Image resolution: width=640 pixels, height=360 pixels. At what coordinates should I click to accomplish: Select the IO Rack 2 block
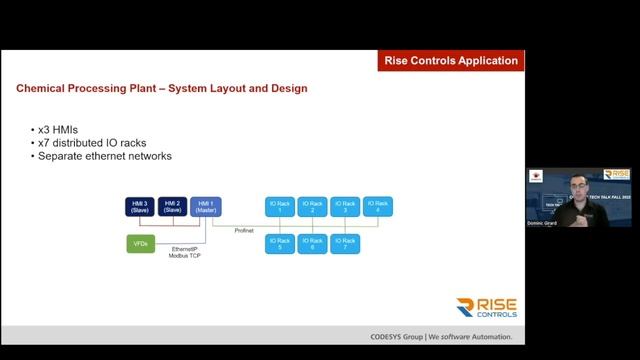tap(312, 207)
